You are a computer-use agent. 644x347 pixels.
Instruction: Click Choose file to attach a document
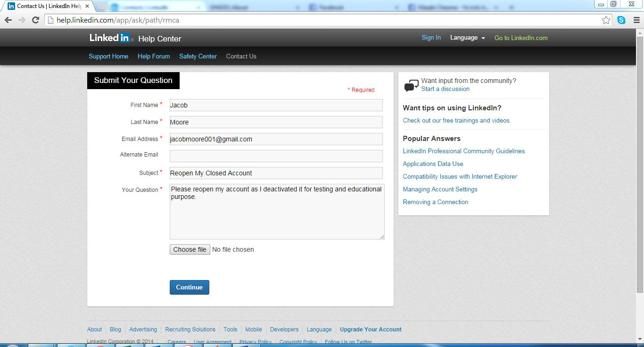pos(189,249)
